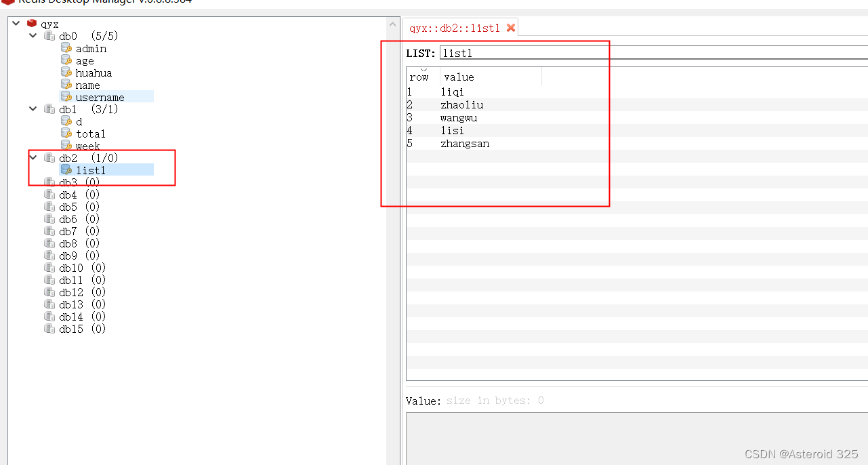Open the total key in db1
Viewport: 868px width, 465px height.
pos(91,134)
